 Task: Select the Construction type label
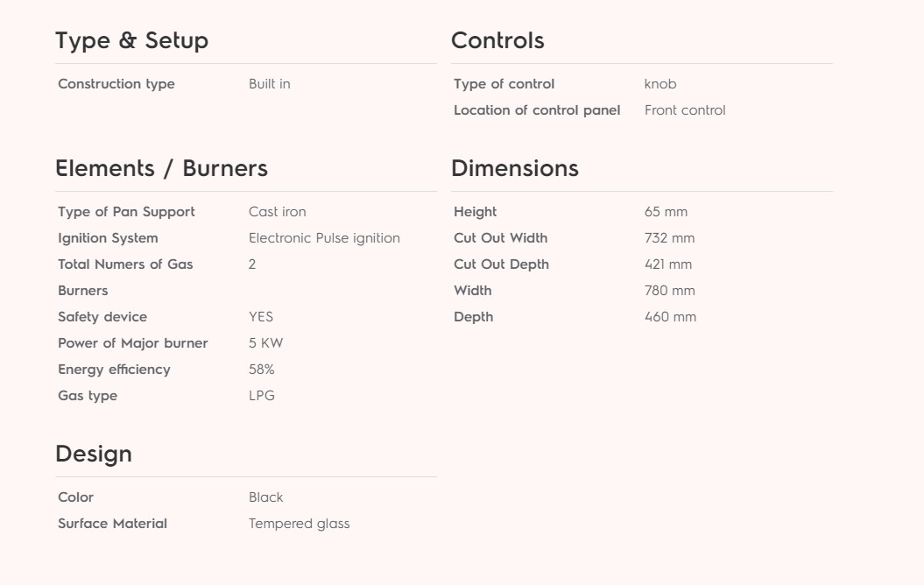click(116, 84)
